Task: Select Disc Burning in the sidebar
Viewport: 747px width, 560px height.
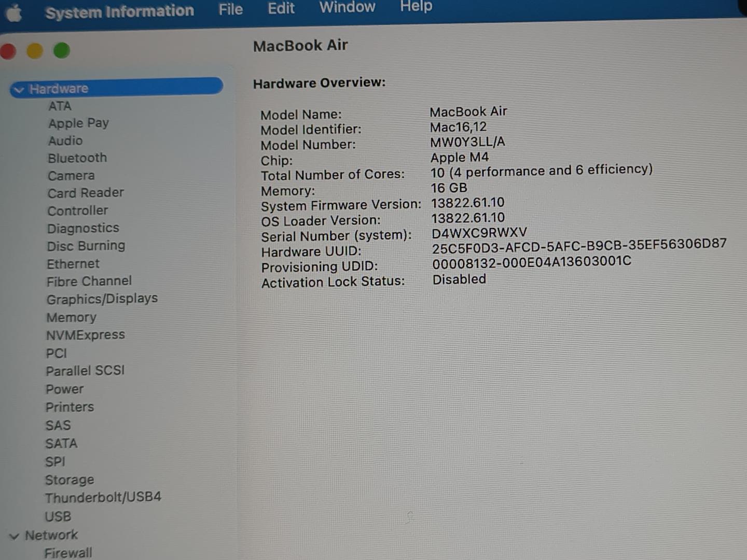Action: [x=86, y=246]
